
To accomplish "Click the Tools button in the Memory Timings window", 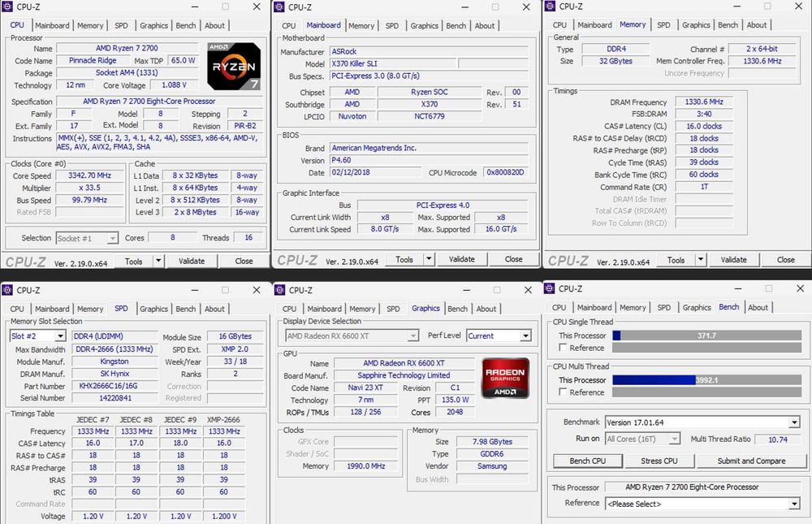I will pyautogui.click(x=676, y=260).
